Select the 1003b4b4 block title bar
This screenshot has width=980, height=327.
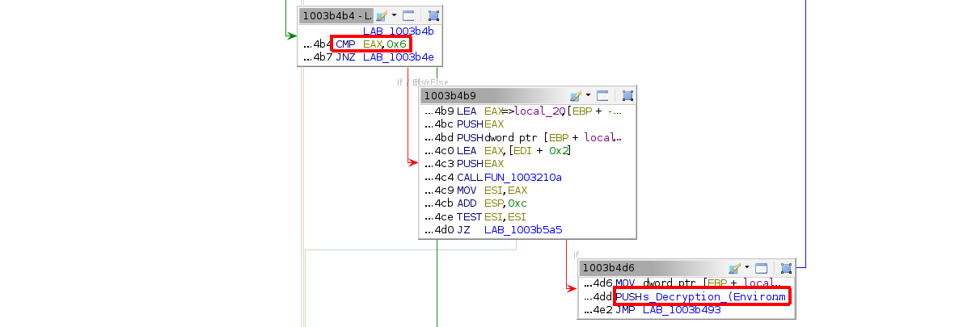[336, 15]
